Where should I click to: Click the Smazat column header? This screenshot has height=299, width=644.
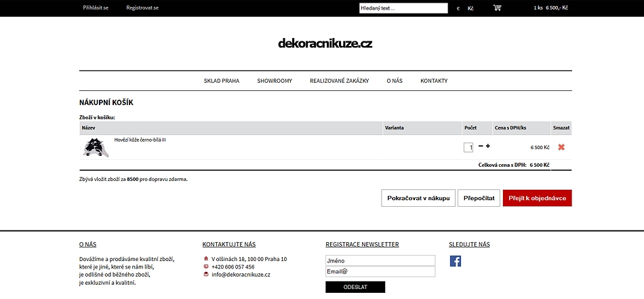pos(561,127)
